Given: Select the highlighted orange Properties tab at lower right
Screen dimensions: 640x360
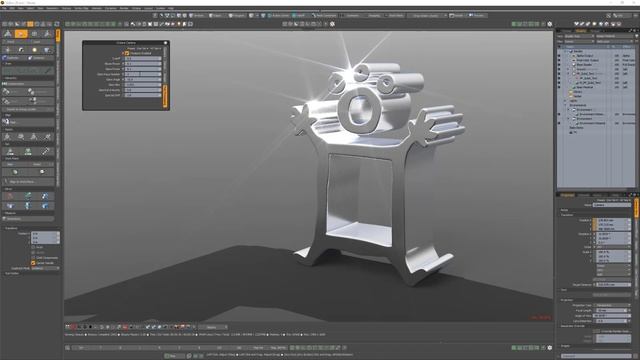Looking at the screenshot, I should (567, 195).
